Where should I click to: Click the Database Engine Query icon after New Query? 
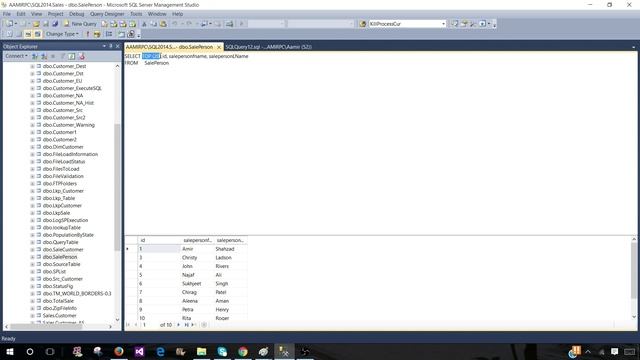click(105, 24)
